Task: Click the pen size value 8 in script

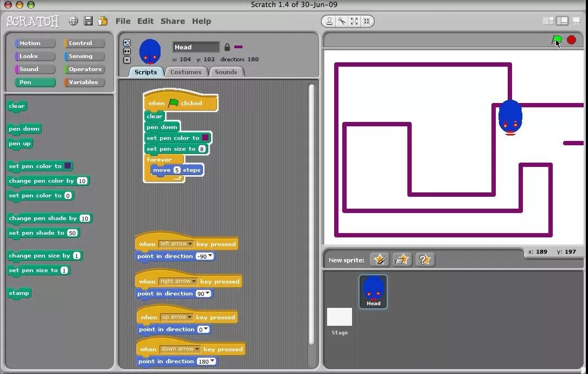Action: pos(202,149)
